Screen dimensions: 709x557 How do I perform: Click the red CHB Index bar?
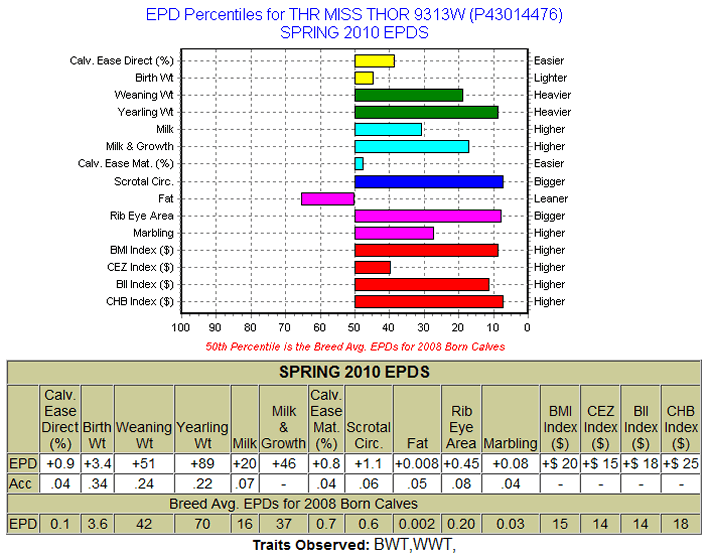click(x=429, y=302)
